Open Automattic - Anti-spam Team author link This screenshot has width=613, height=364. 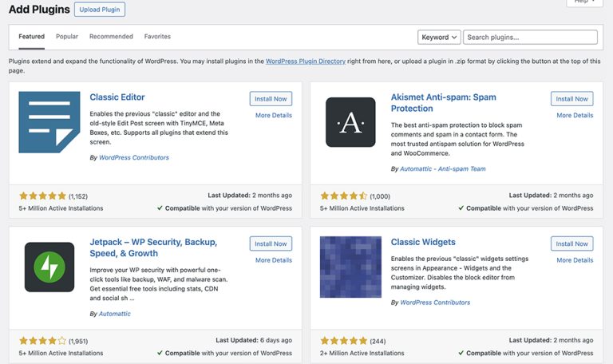pos(442,169)
